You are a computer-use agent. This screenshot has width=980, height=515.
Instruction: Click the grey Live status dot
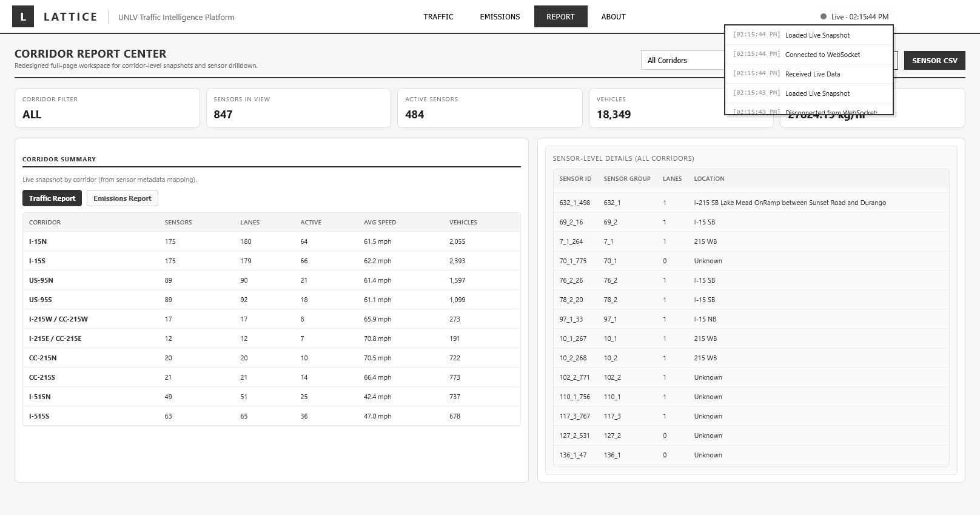[824, 17]
